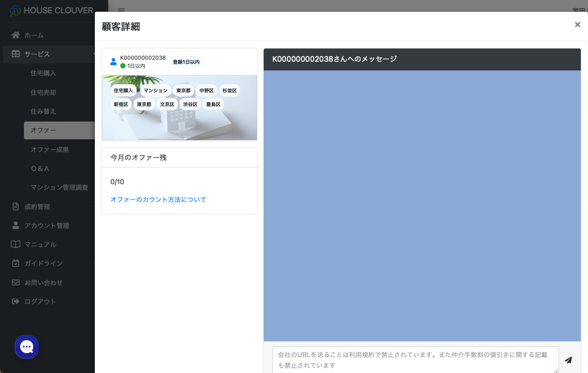Viewport: 588px width, 373px height.
Task: Open マンション管理調査 in sidebar
Action: point(59,187)
